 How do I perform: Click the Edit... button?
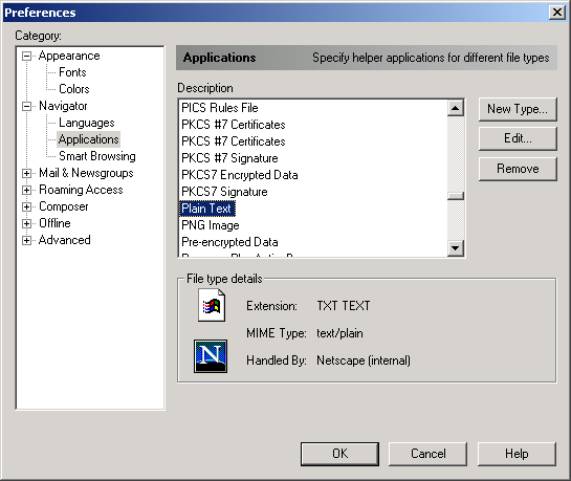(x=517, y=138)
